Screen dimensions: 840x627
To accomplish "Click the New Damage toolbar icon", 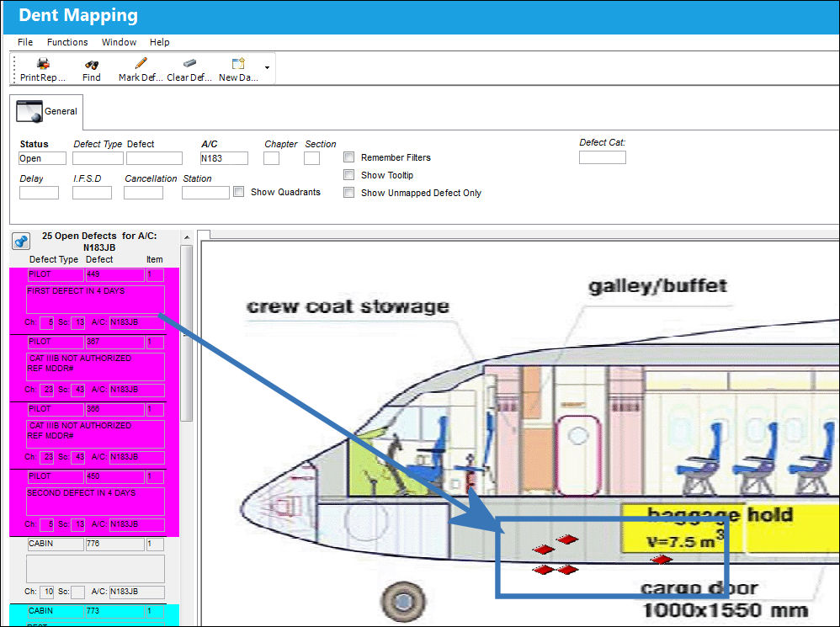I will pos(238,64).
